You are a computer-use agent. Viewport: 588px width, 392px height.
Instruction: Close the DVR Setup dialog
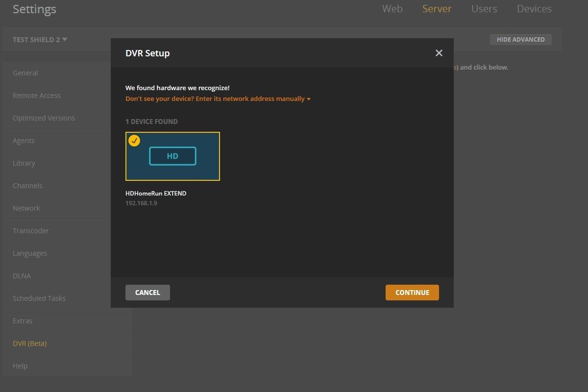click(439, 53)
